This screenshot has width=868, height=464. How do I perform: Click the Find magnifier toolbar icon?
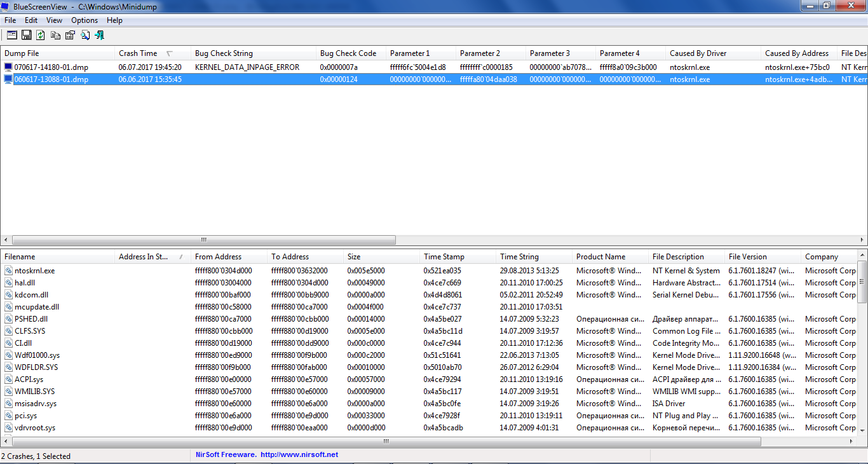point(85,36)
